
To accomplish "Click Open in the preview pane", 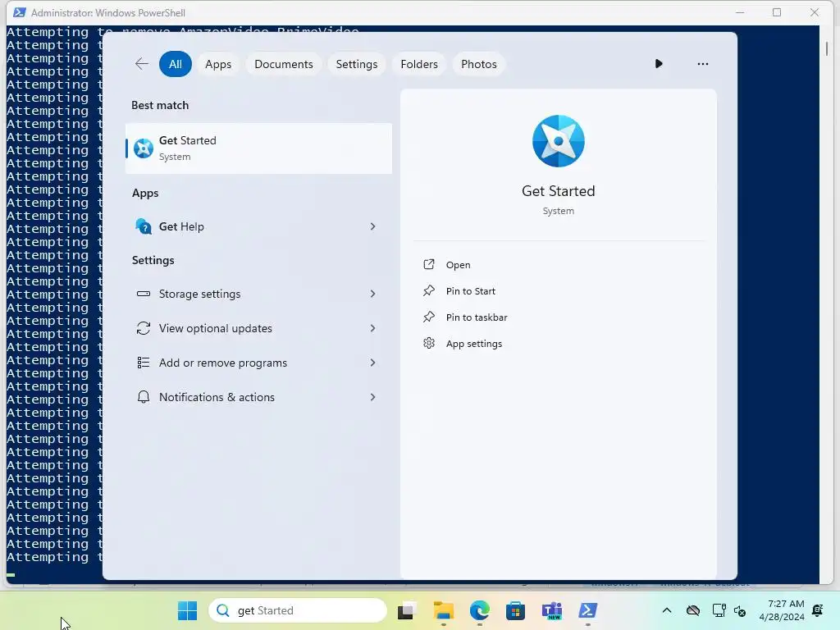I will [x=458, y=265].
